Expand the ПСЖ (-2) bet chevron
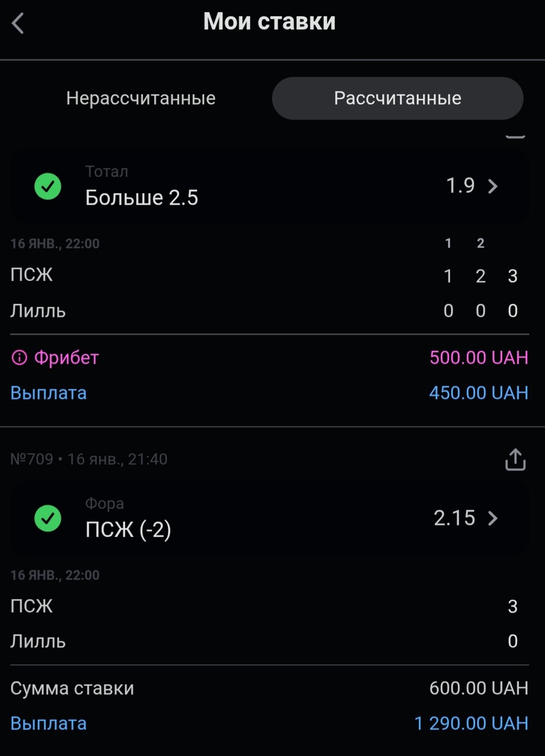 (493, 518)
